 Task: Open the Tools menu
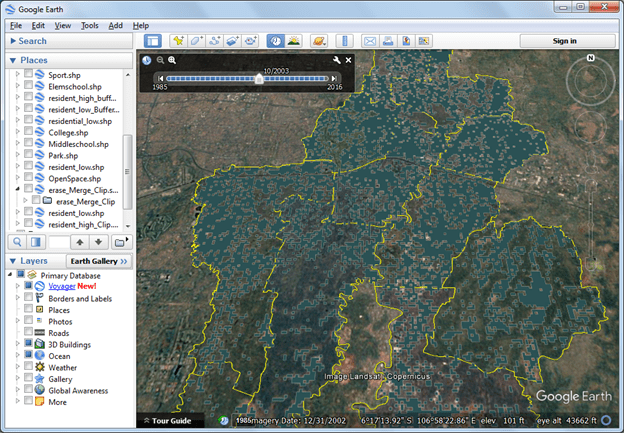tap(90, 25)
